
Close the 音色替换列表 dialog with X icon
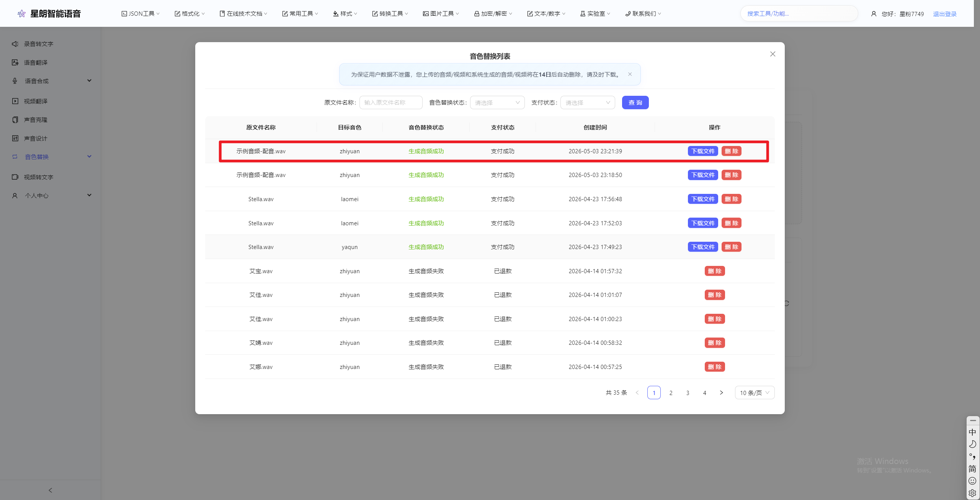coord(773,54)
